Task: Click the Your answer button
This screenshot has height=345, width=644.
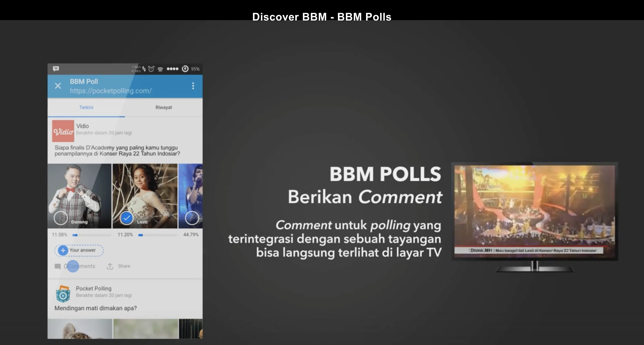Action: point(79,250)
